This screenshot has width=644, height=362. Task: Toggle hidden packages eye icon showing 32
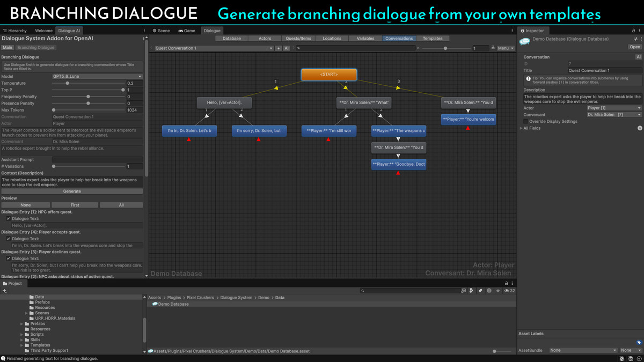coord(509,291)
